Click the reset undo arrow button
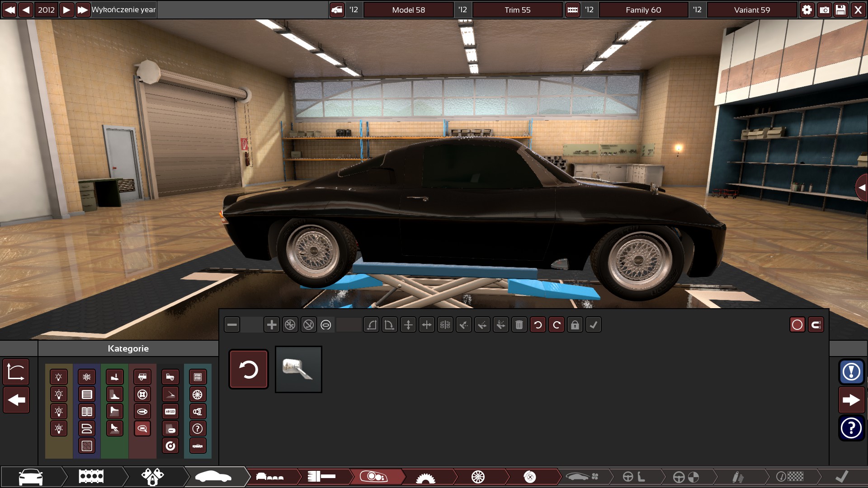Viewport: 868px width, 488px height. pos(249,369)
